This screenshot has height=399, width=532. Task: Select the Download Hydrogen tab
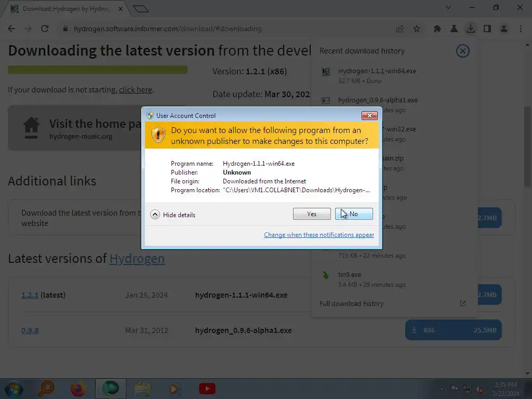coord(65,9)
